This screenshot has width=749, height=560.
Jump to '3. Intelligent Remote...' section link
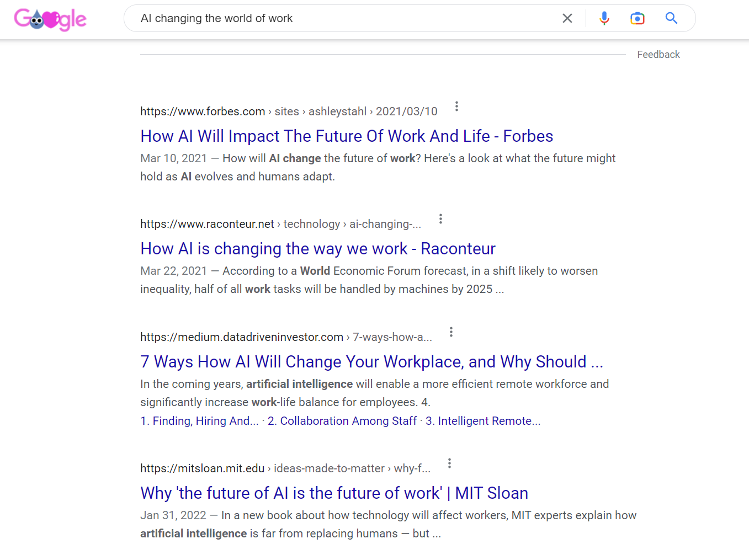(x=483, y=421)
